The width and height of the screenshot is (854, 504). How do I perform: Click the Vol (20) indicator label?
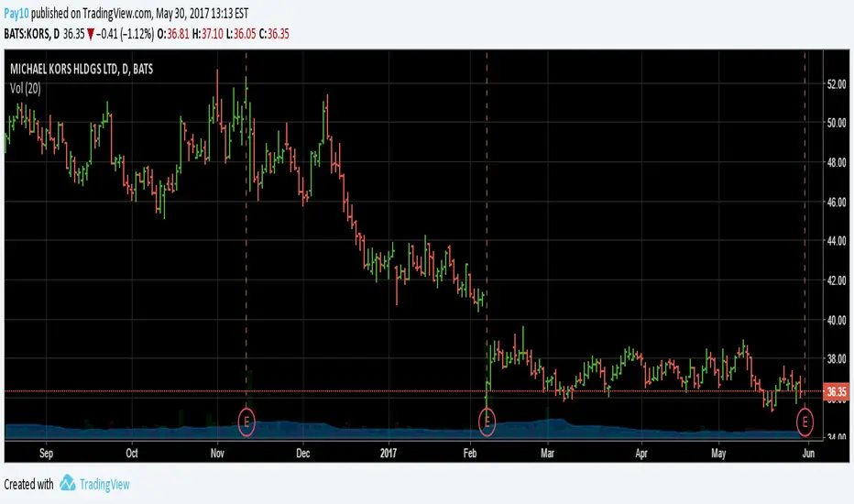click(25, 88)
